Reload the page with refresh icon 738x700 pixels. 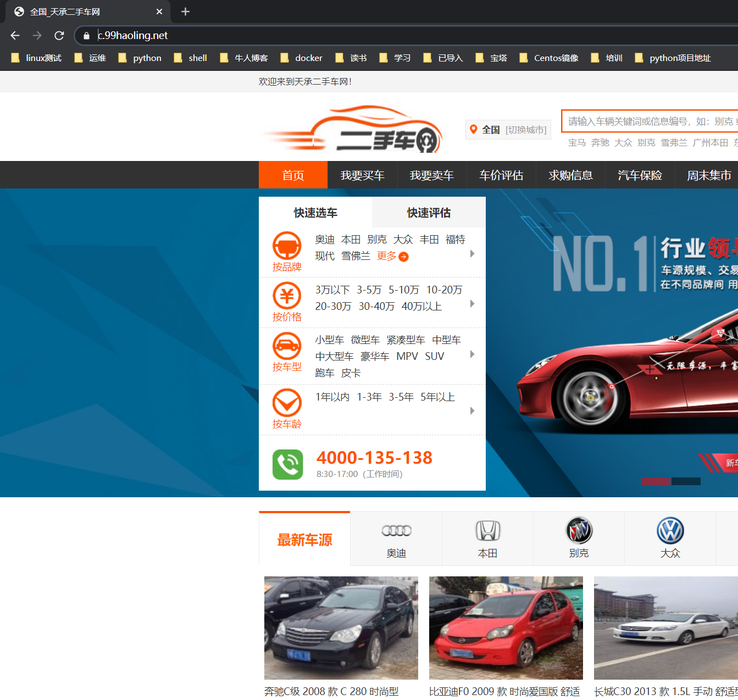59,35
